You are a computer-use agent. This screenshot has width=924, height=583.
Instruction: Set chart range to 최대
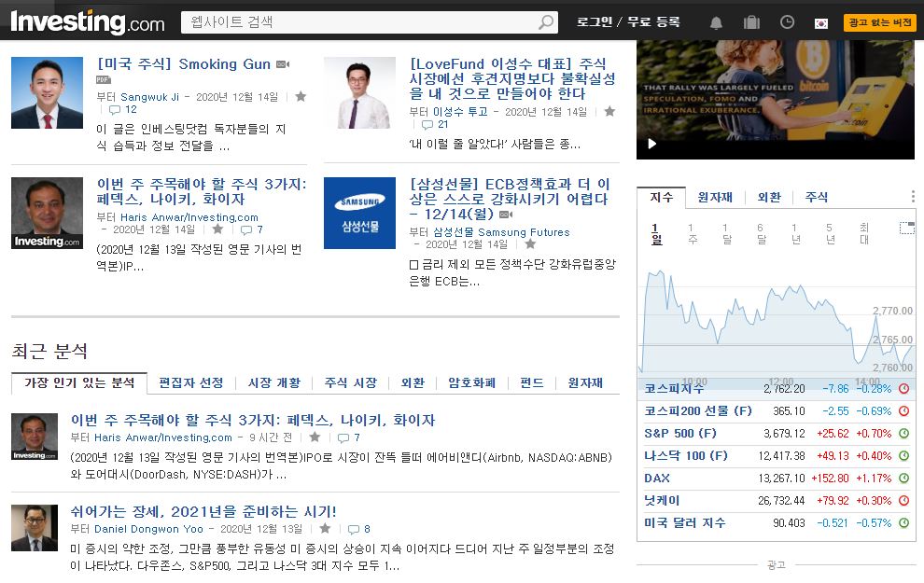pos(865,232)
